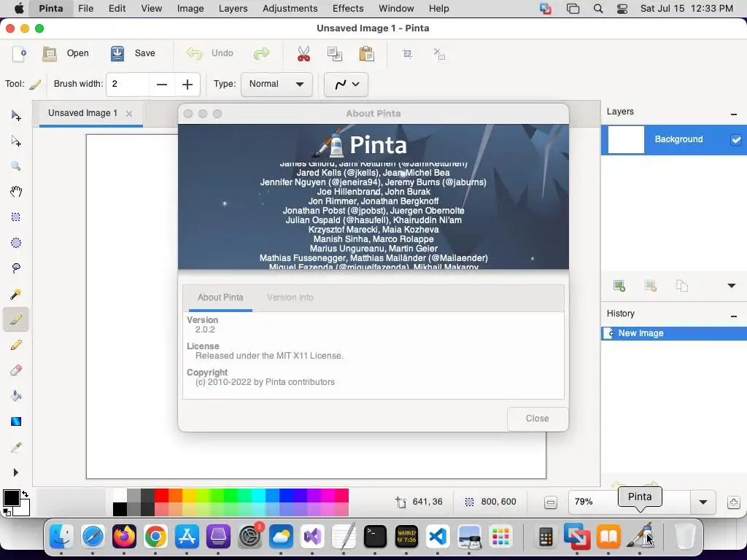Open the Adjustments menu
Image resolution: width=747 pixels, height=560 pixels.
click(290, 9)
